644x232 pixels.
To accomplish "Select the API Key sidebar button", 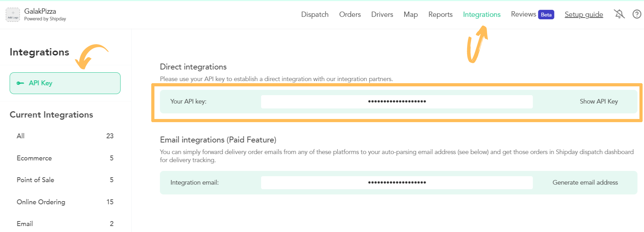I will click(x=65, y=83).
